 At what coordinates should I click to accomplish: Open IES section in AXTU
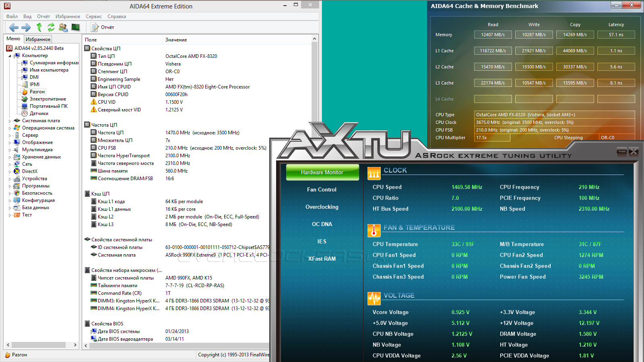pos(322,241)
